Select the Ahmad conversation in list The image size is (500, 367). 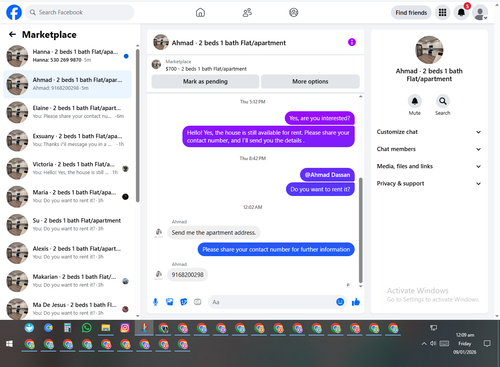click(67, 84)
